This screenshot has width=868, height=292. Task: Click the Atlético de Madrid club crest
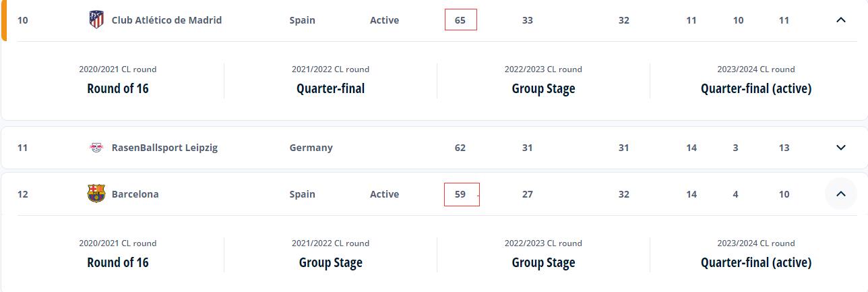pyautogui.click(x=96, y=20)
